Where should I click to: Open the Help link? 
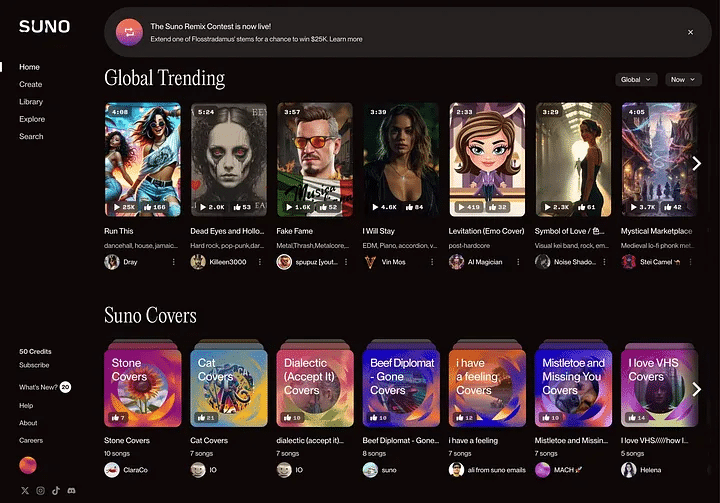point(26,406)
